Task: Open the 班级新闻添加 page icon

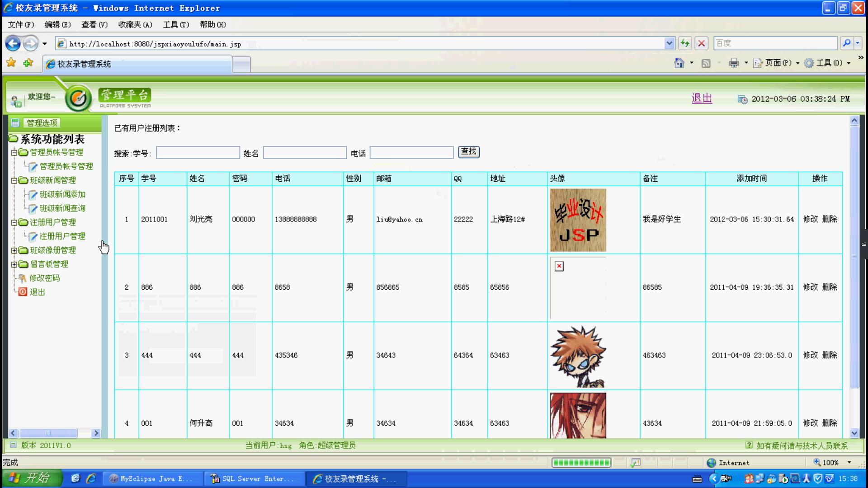Action: [33, 194]
